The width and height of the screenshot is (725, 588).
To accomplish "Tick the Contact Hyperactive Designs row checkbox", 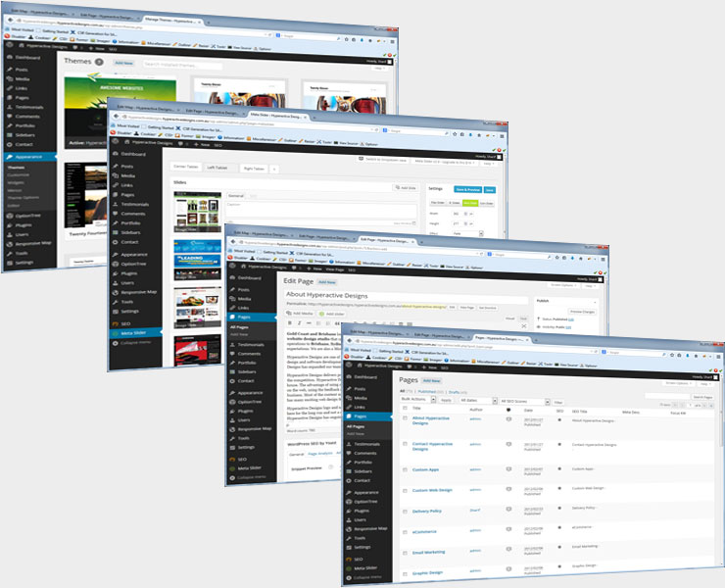I will pyautogui.click(x=405, y=444).
